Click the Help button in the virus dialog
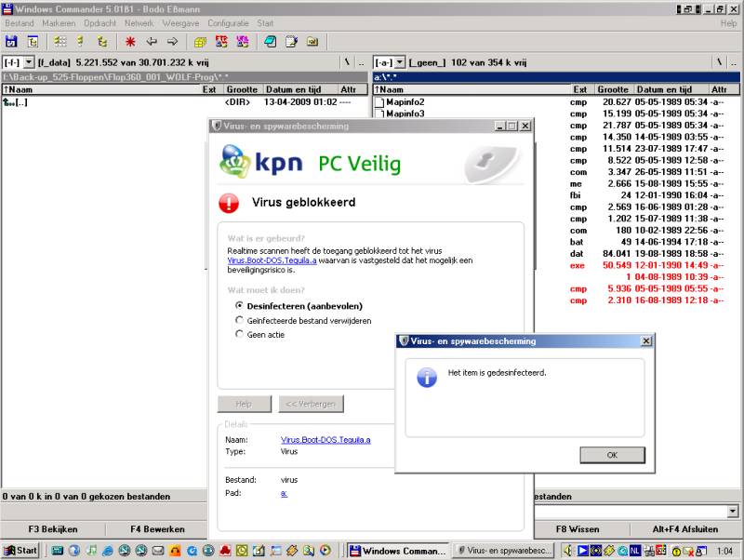This screenshot has width=744, height=560. (245, 404)
